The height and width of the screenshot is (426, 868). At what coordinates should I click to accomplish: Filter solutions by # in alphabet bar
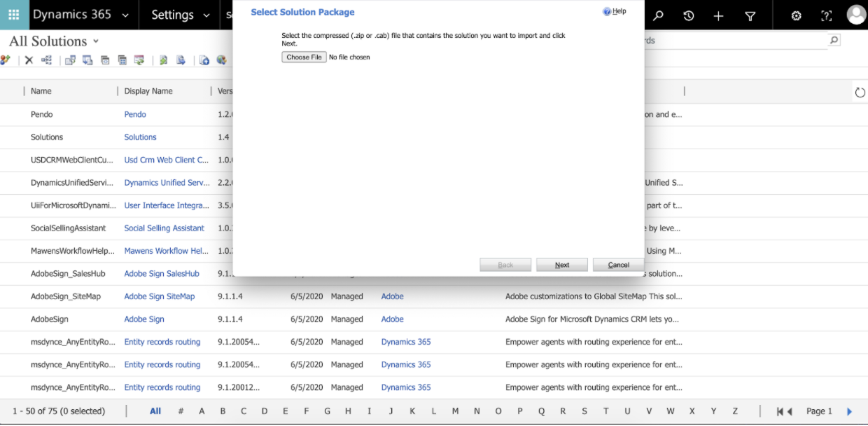click(181, 411)
